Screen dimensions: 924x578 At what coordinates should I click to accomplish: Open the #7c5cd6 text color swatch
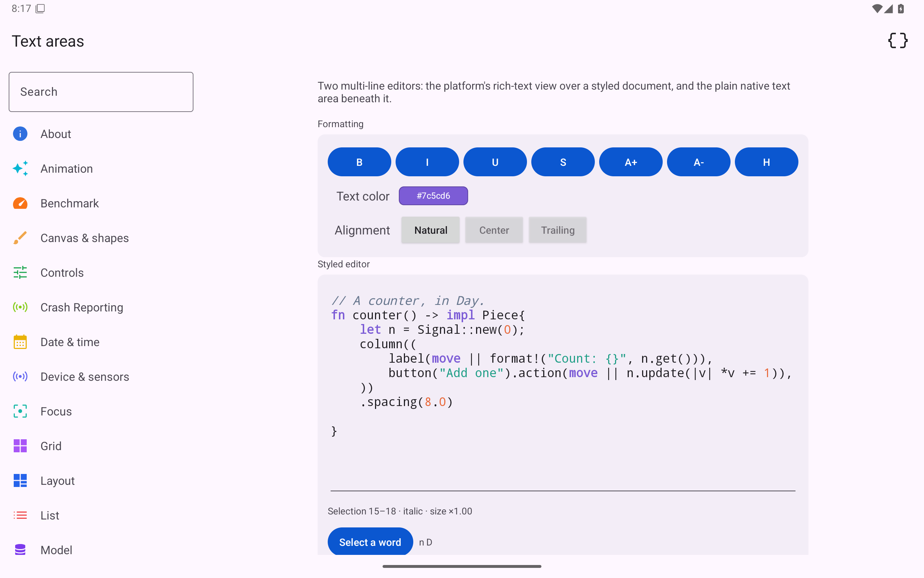click(433, 196)
